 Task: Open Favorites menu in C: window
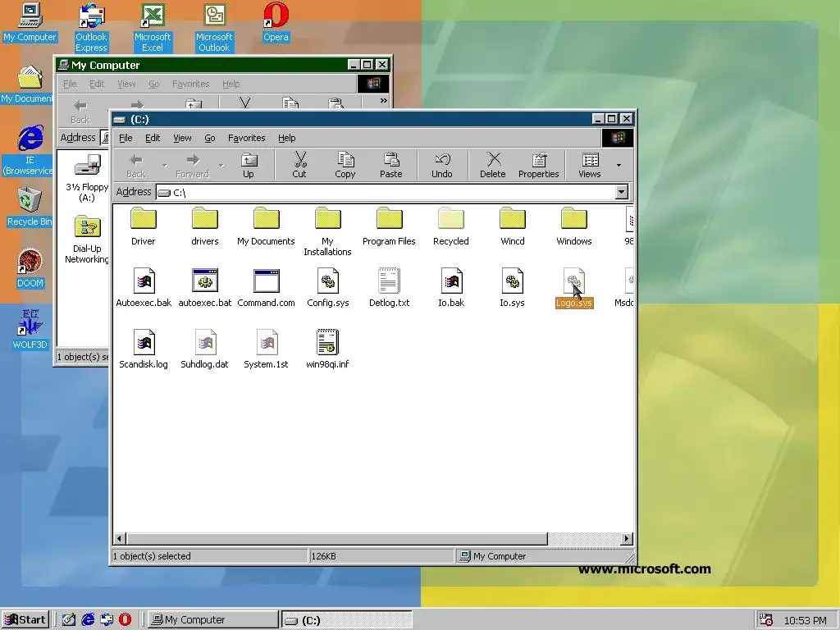[246, 138]
